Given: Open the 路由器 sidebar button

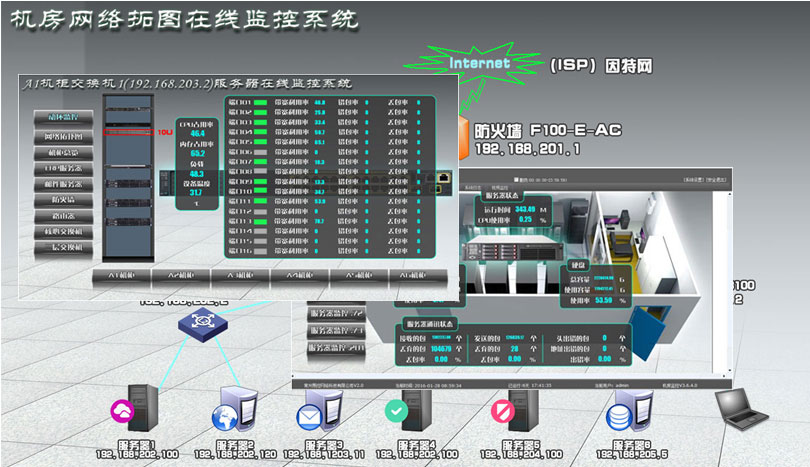Looking at the screenshot, I should 64,216.
